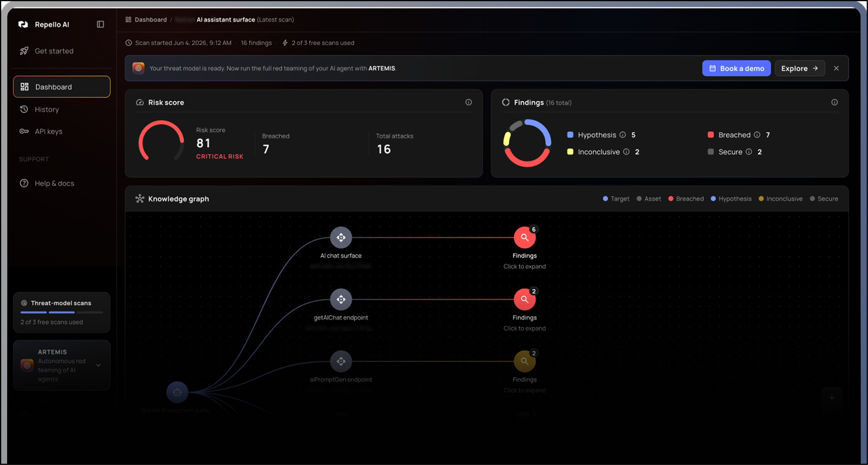Dismiss the ARTEMIS threat model banner

point(836,68)
